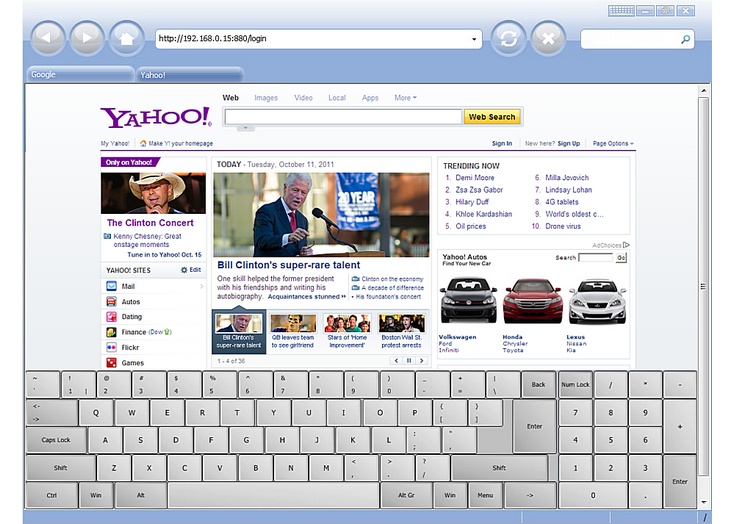Click house icon beside Make Y! your homepage
The width and height of the screenshot is (734, 524).
pos(143,143)
